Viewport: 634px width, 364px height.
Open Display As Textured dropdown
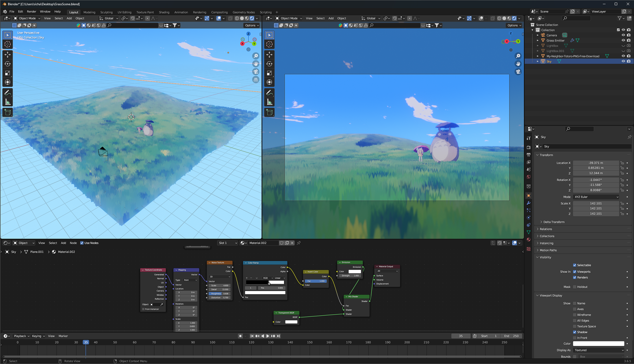(x=599, y=350)
